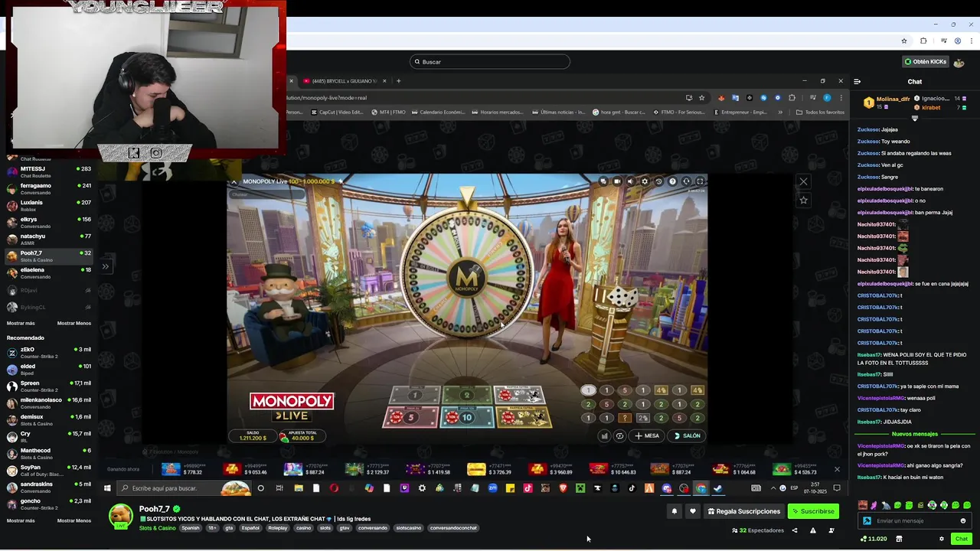
Task: Open natachyu's ASMR channel in sidebar
Action: tap(47, 239)
